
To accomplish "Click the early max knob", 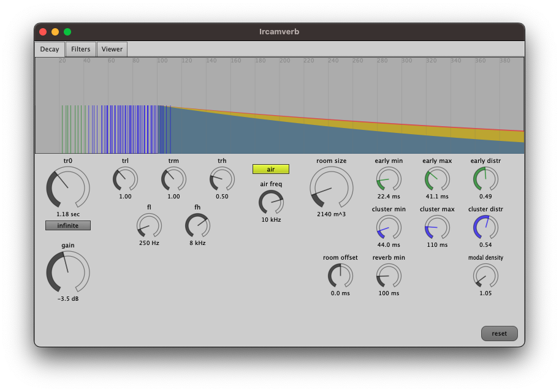I will [437, 179].
